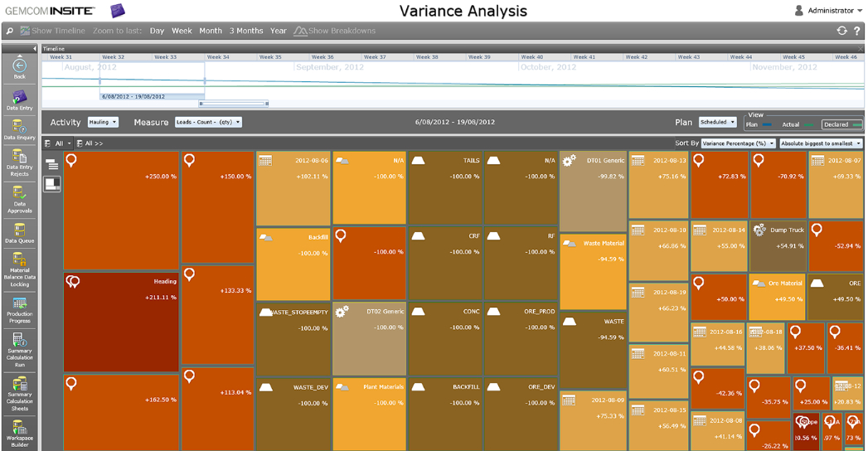Click the help question mark icon

point(856,31)
